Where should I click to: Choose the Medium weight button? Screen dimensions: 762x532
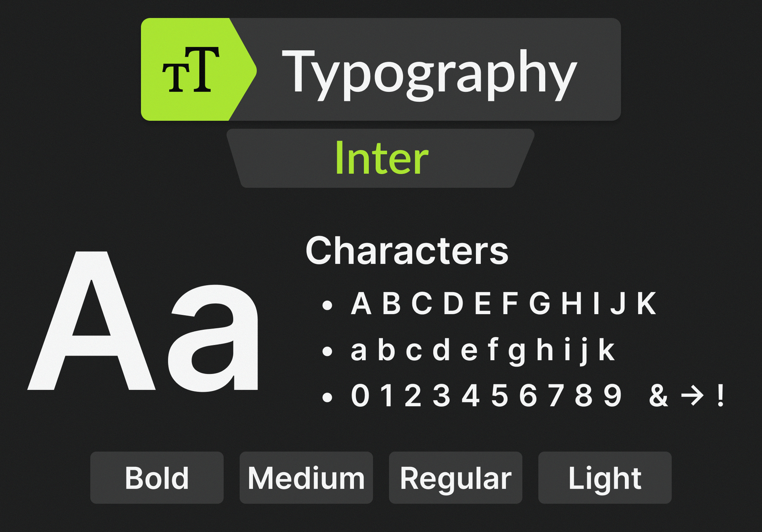point(306,478)
